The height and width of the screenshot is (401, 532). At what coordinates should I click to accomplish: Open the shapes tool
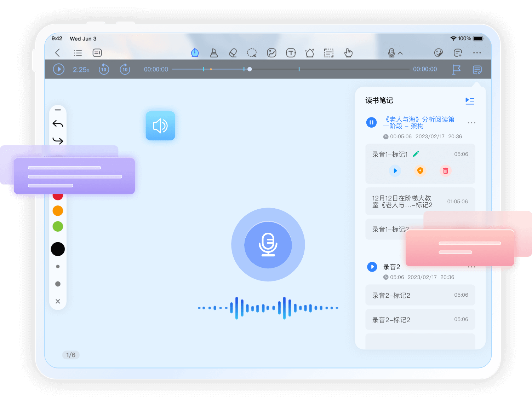tap(310, 53)
